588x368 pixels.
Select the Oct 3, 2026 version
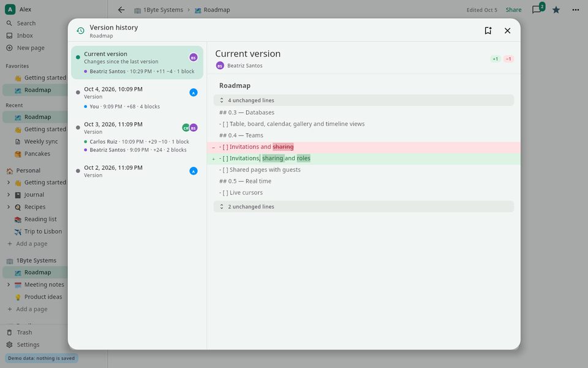(137, 137)
